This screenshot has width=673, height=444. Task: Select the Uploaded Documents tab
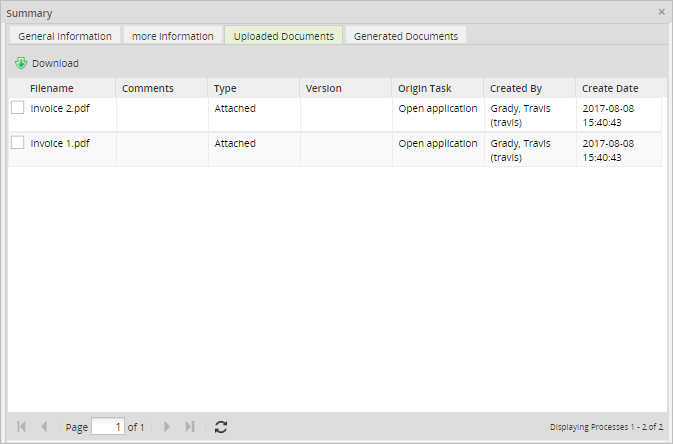click(x=284, y=36)
